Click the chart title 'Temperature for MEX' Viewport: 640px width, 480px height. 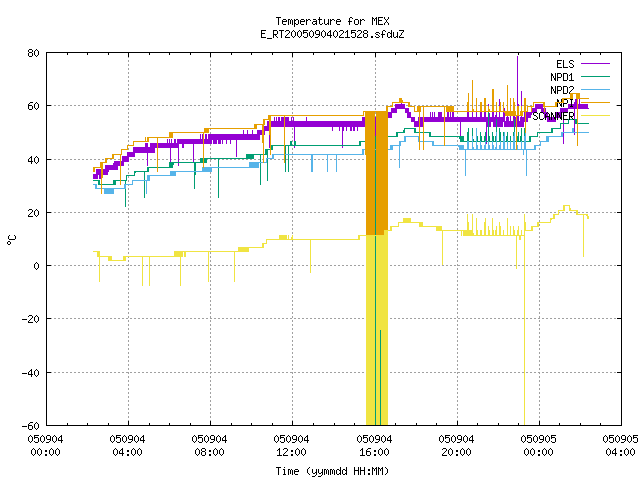coord(332,21)
